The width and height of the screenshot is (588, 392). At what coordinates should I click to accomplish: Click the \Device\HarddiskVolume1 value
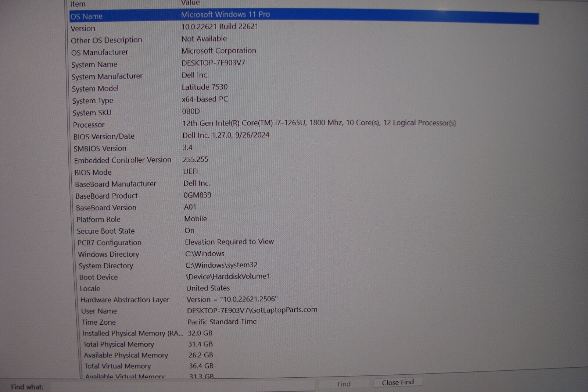coord(228,276)
